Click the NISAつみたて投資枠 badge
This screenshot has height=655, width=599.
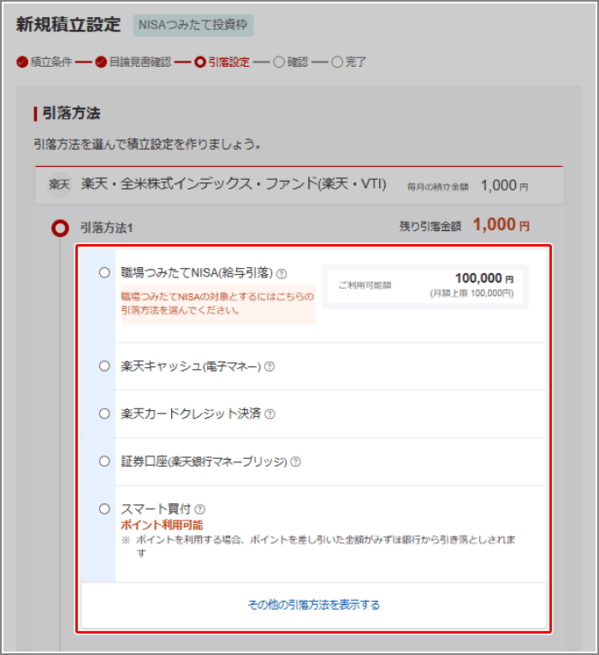coord(193,25)
